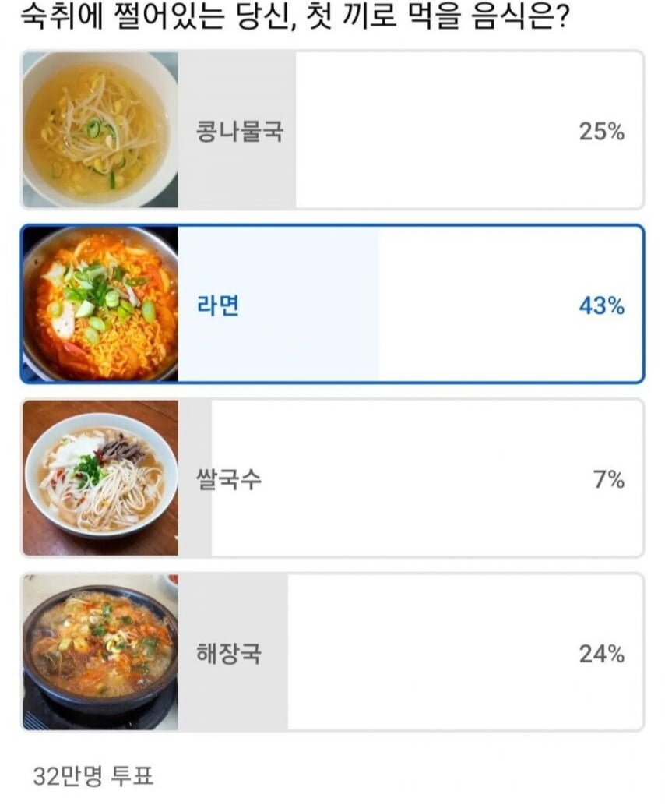665x812 pixels.
Task: Click the hangover soup stone pot thumbnail
Action: [100, 652]
